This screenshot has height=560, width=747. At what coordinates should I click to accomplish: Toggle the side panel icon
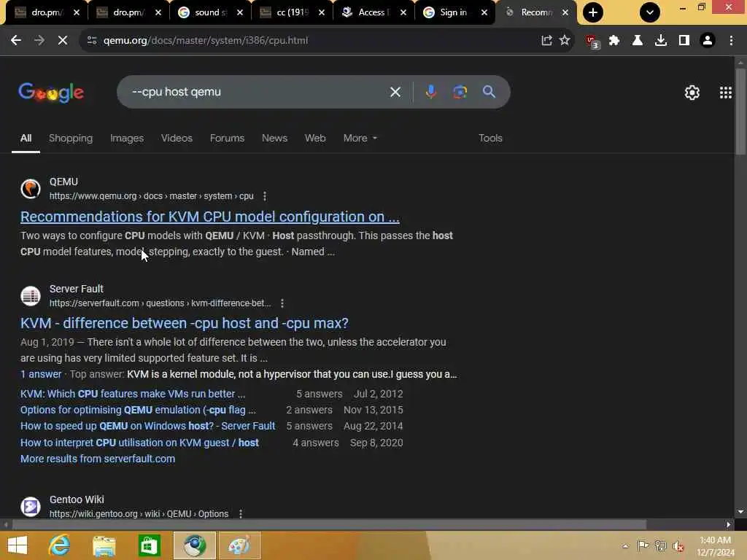pos(684,41)
